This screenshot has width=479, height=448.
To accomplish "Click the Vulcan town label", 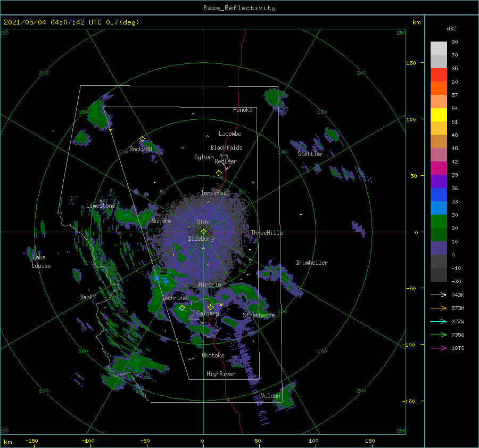I will point(270,396).
